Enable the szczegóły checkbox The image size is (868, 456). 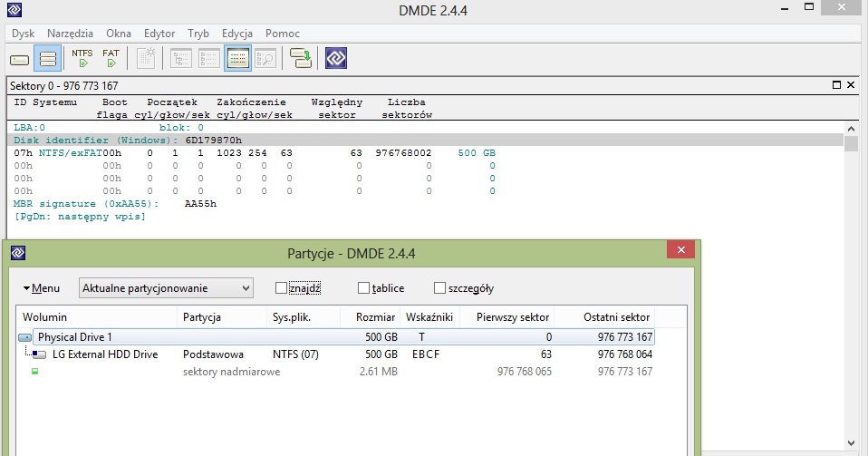coord(439,288)
